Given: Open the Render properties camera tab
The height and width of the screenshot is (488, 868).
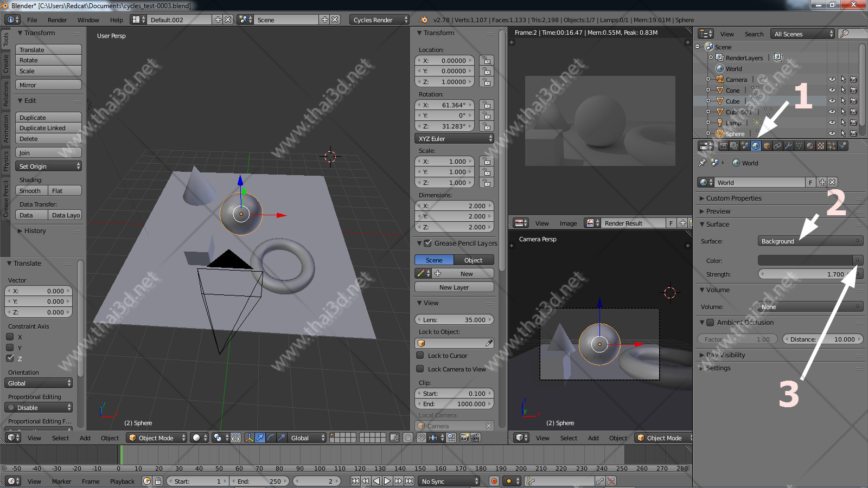Looking at the screenshot, I should [723, 146].
